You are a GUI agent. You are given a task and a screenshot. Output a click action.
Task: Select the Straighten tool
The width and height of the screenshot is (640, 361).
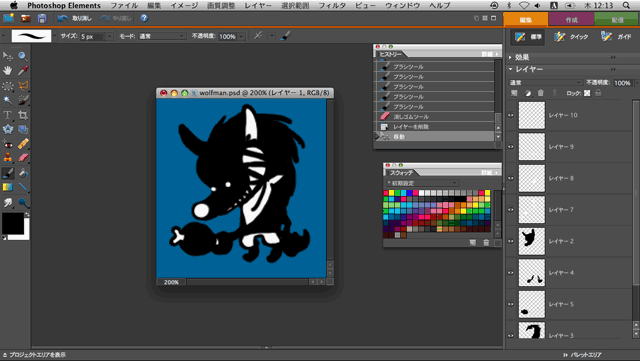click(x=23, y=129)
